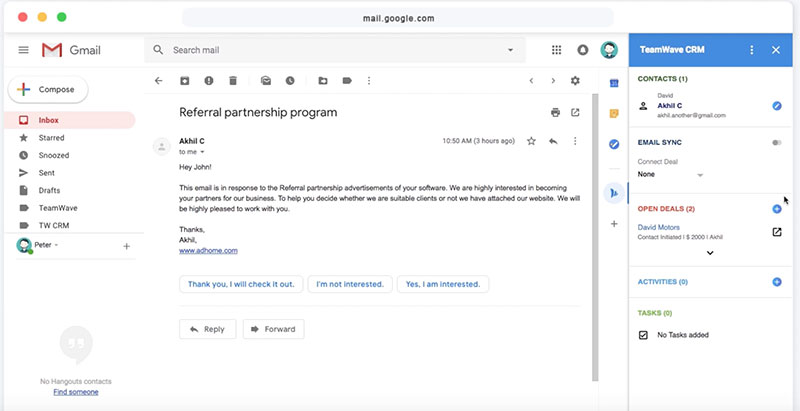Viewport: 800px width, 411px height.
Task: Open David Motors deal in new window
Action: 777,232
